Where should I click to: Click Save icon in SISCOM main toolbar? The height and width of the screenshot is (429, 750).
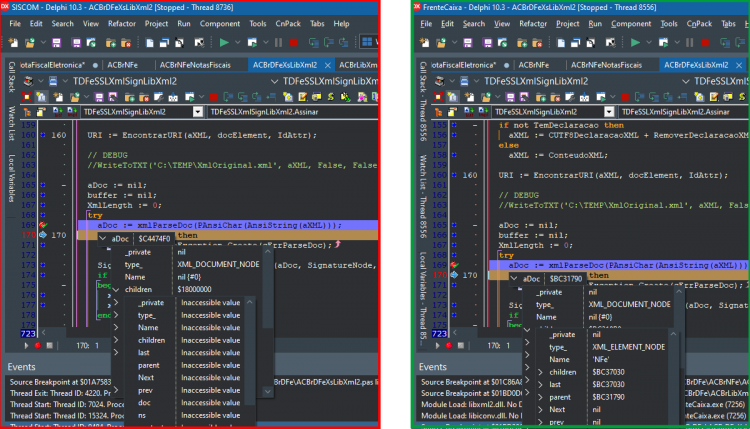pyautogui.click(x=56, y=43)
